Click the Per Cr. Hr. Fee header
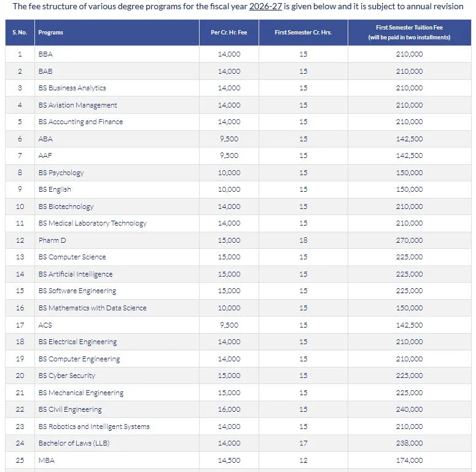Screen dimensions: 476x472 click(x=229, y=33)
